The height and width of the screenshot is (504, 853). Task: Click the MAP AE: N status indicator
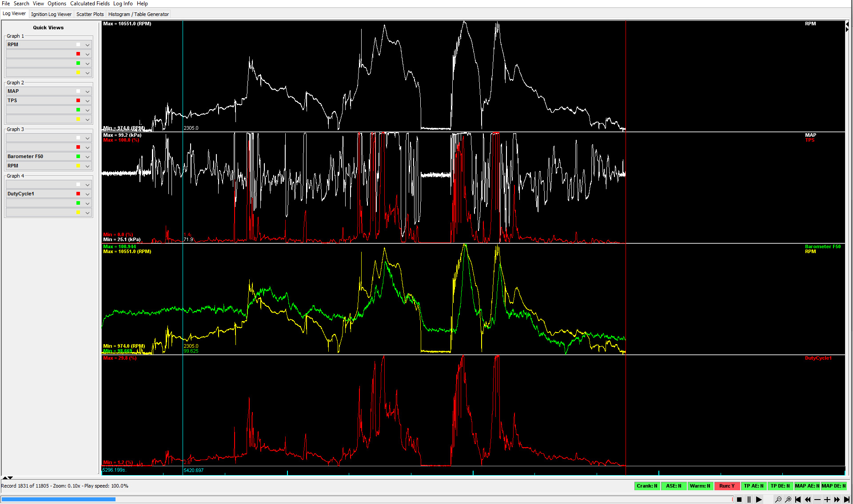click(x=807, y=486)
